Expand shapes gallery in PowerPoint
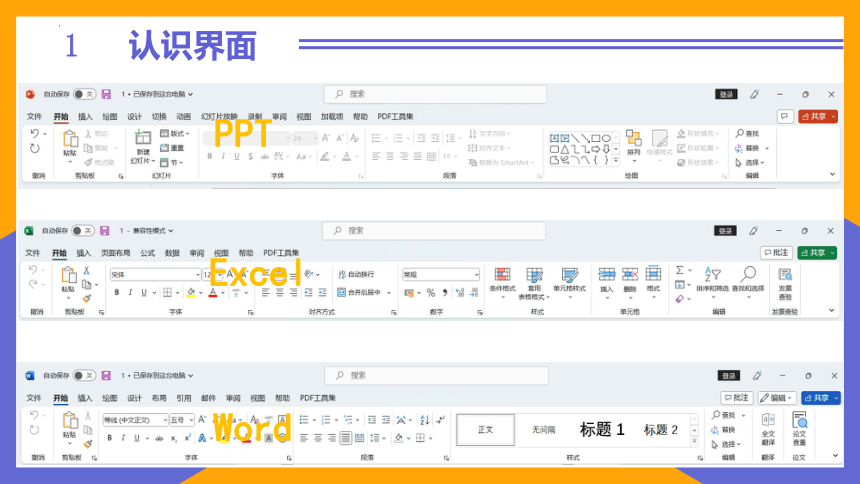Viewport: 860px width, 484px height. 616,161
